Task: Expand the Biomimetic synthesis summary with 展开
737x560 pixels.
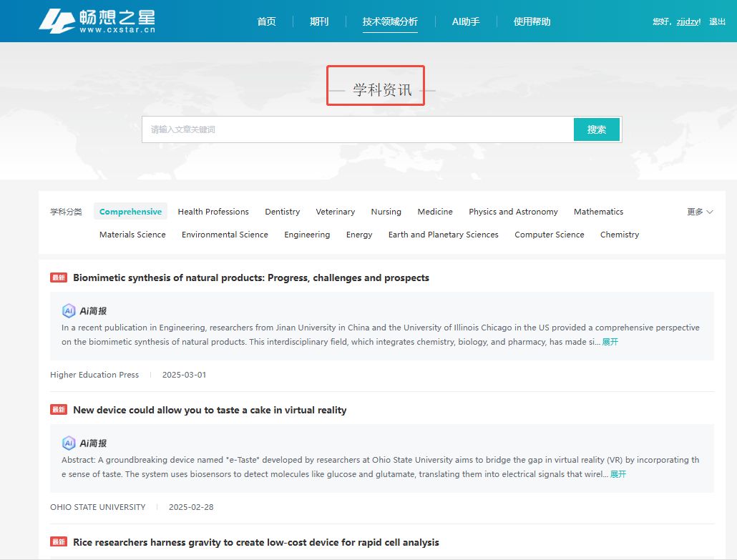Action: pos(610,342)
